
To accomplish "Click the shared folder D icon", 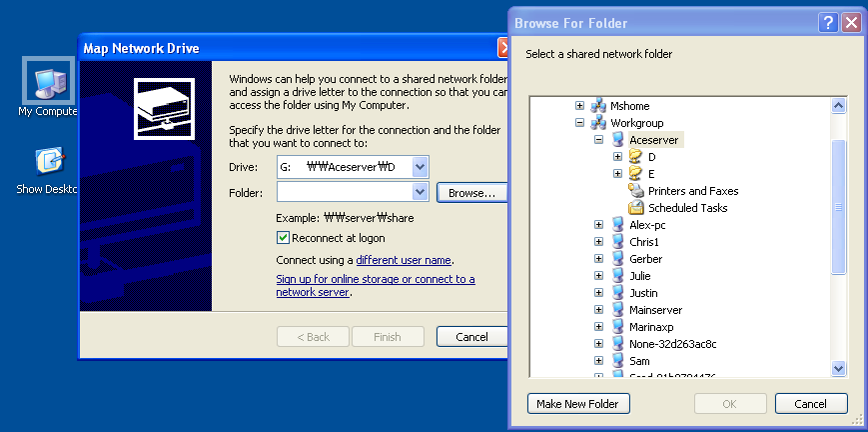I will [635, 157].
